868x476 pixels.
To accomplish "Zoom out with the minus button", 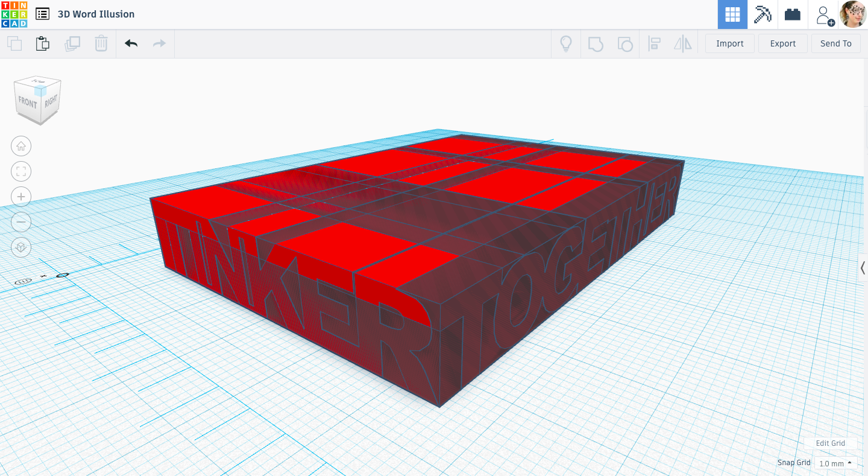I will tap(21, 222).
